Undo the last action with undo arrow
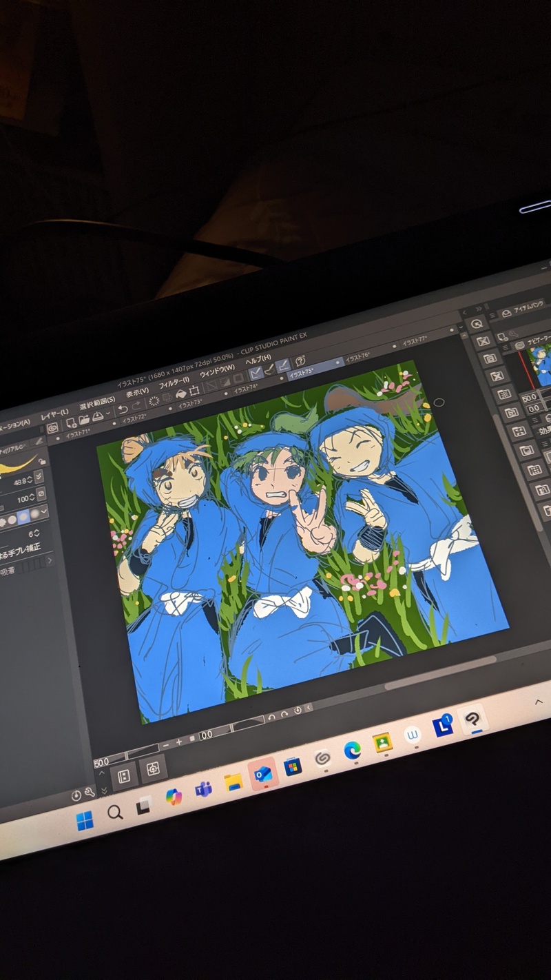Image resolution: width=551 pixels, height=980 pixels. pyautogui.click(x=122, y=409)
